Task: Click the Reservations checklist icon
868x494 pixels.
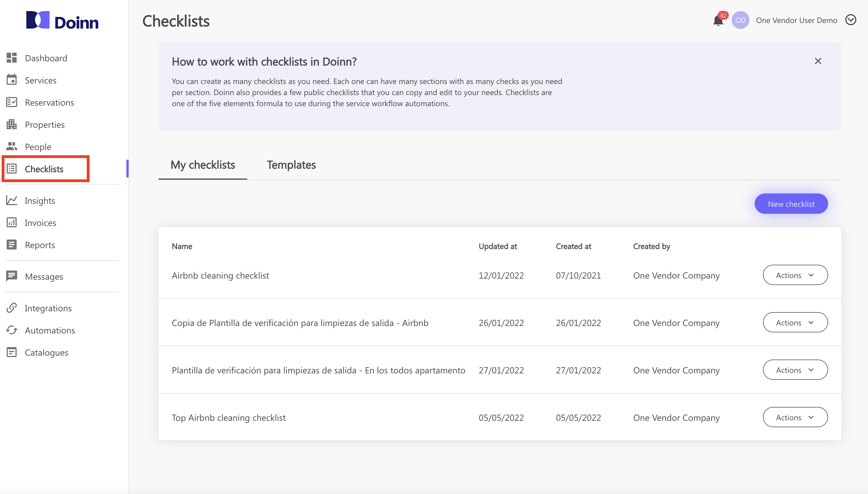Action: 12,102
